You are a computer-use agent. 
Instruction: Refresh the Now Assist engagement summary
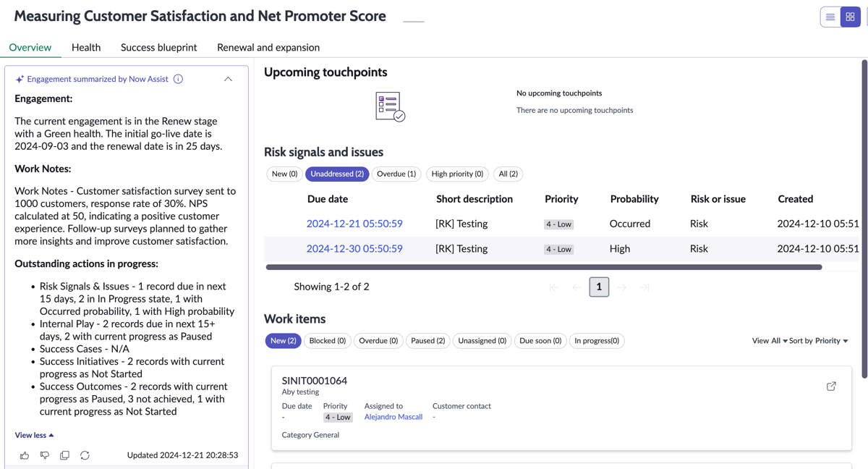[x=85, y=455]
